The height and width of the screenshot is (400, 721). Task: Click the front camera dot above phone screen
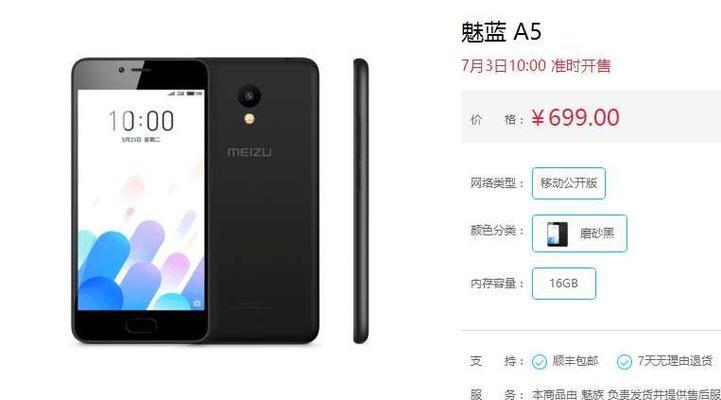(121, 70)
